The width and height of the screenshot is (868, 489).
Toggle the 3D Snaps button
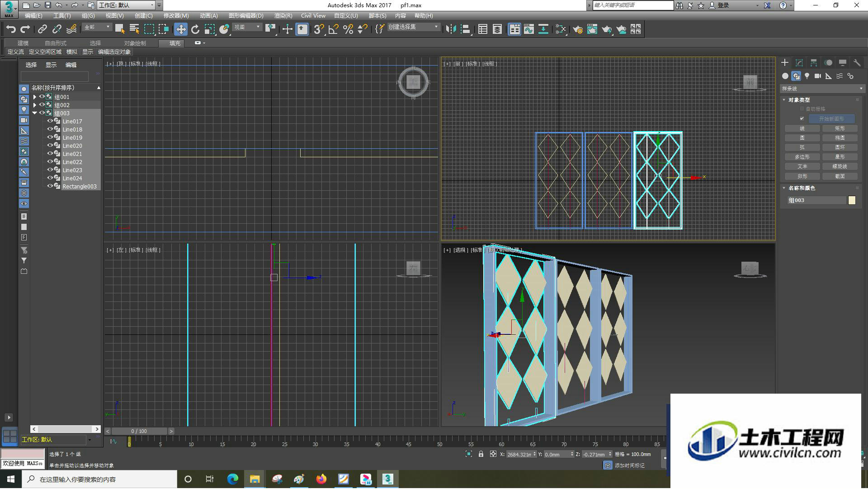tap(319, 29)
